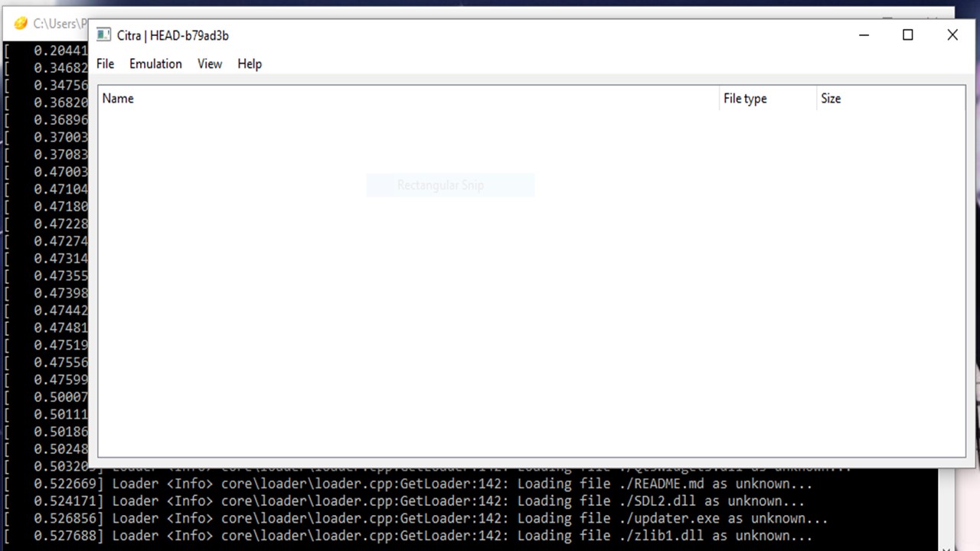Open the File menu
Screen dimensions: 980x551
(105, 64)
